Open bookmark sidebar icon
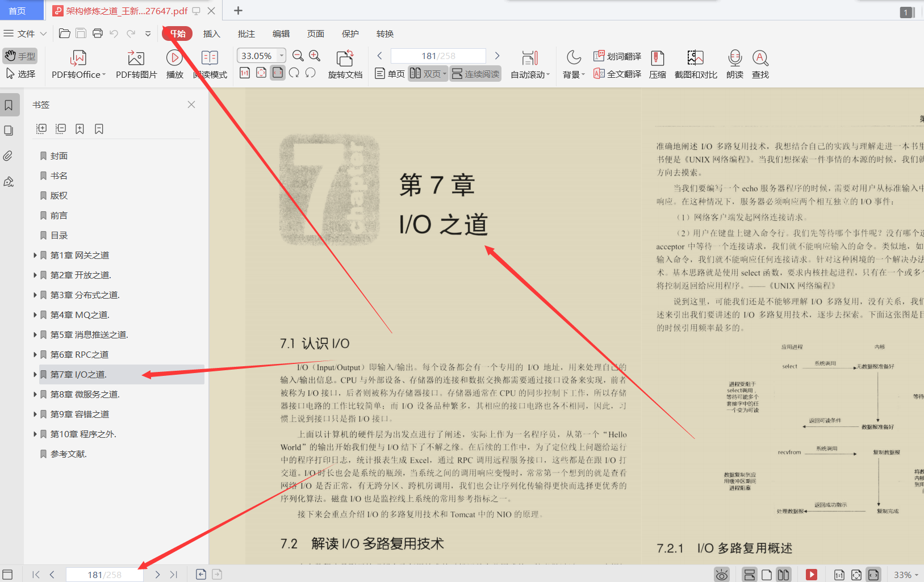 point(9,105)
